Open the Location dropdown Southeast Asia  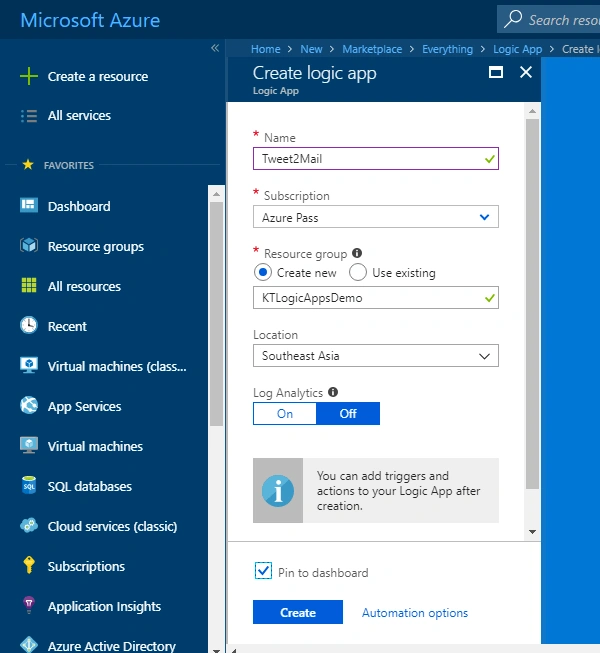pyautogui.click(x=376, y=356)
